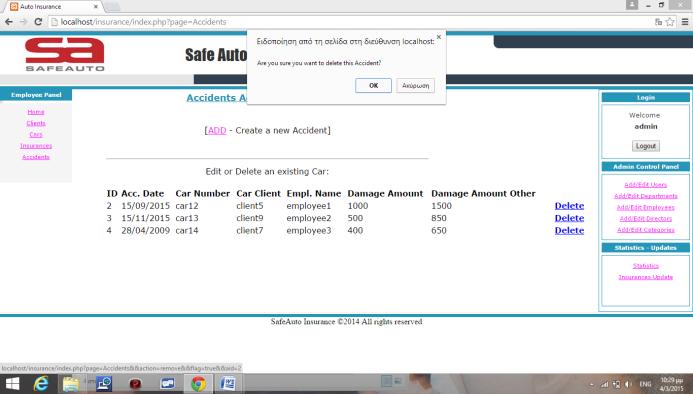Open a new tab next to Auto Insurance

pos(112,7)
